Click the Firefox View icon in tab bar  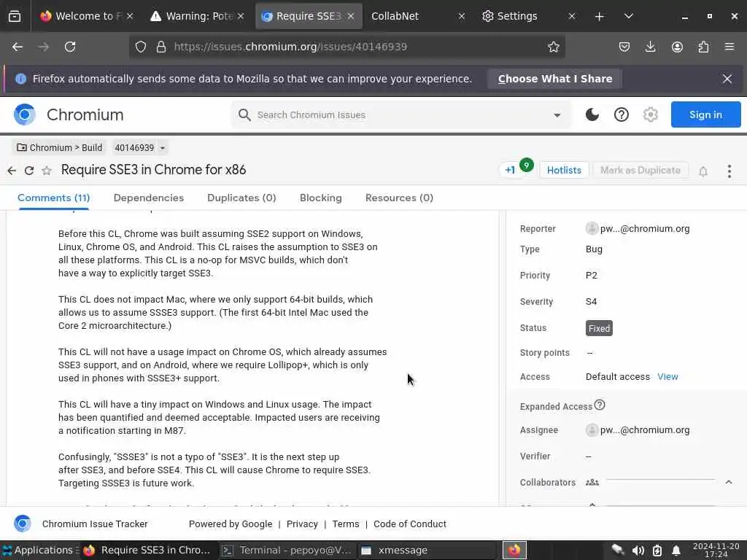pos(15,16)
